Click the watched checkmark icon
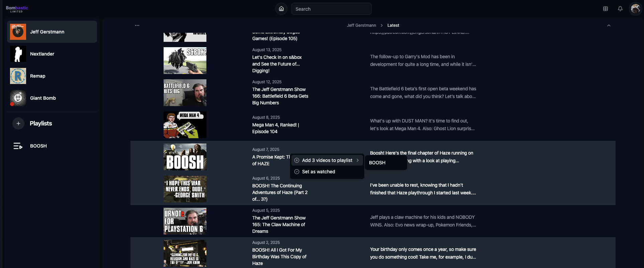Screen dimensions: 644x268 (297, 172)
